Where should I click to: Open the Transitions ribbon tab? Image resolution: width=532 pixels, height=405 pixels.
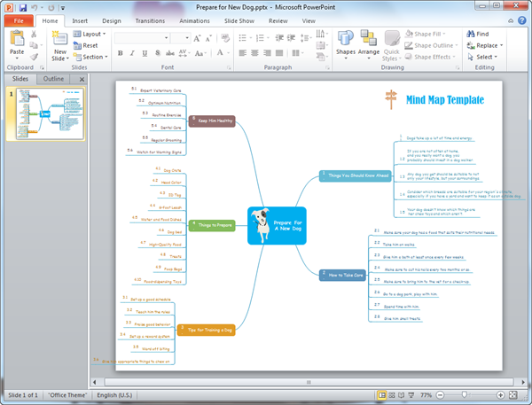tap(149, 19)
